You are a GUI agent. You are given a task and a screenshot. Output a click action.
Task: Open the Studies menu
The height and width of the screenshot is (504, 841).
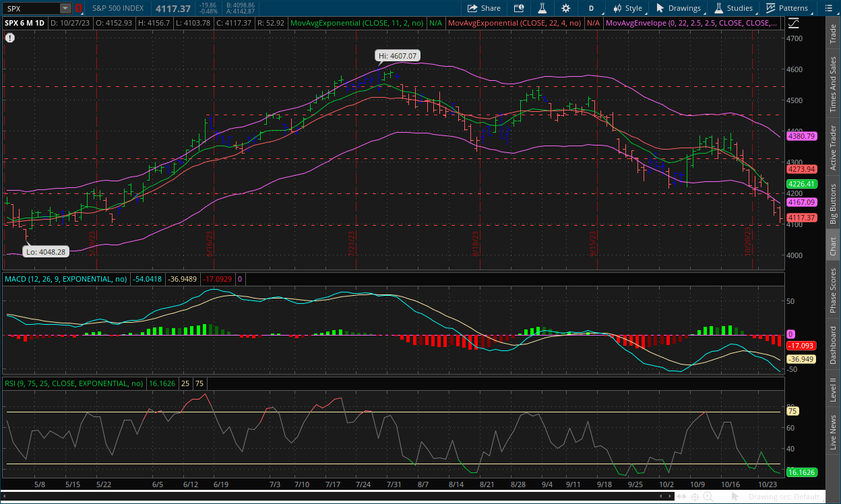pos(733,8)
